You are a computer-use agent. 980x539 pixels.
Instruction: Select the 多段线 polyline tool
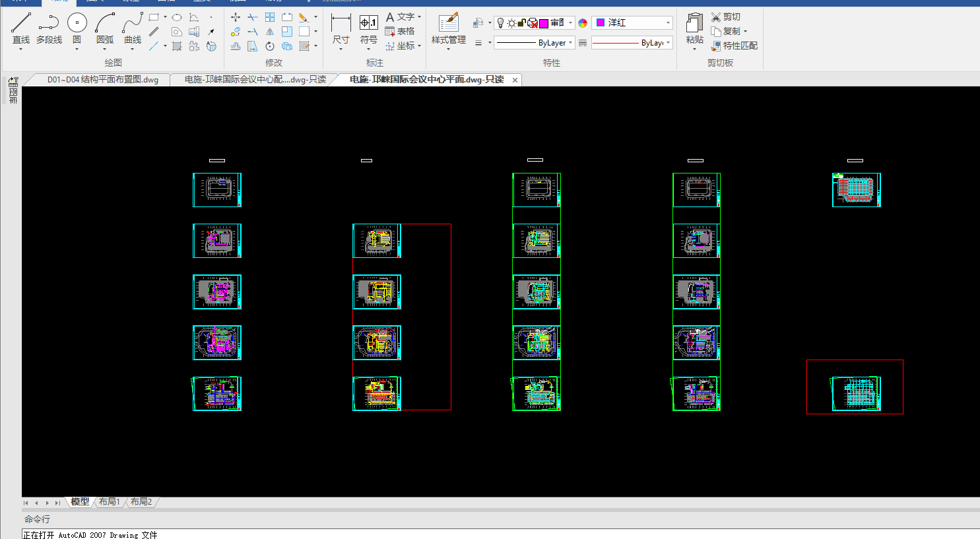pos(49,30)
